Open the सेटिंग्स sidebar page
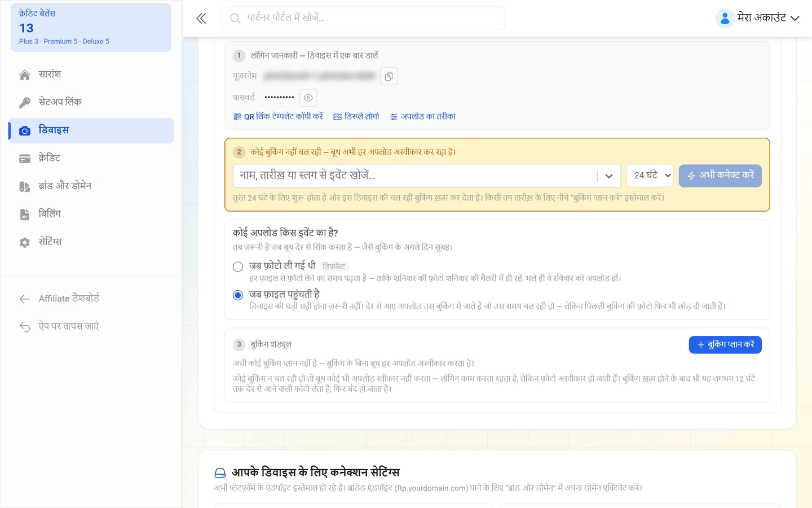812x508 pixels. coord(91,242)
